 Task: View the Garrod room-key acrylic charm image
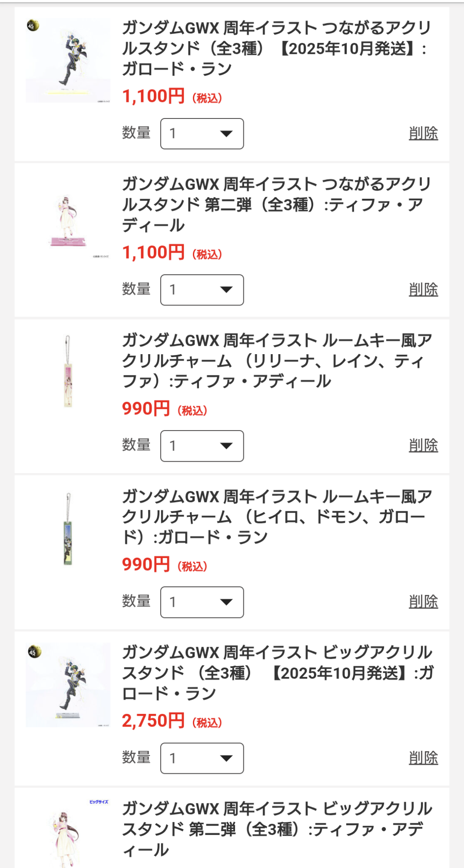(68, 529)
